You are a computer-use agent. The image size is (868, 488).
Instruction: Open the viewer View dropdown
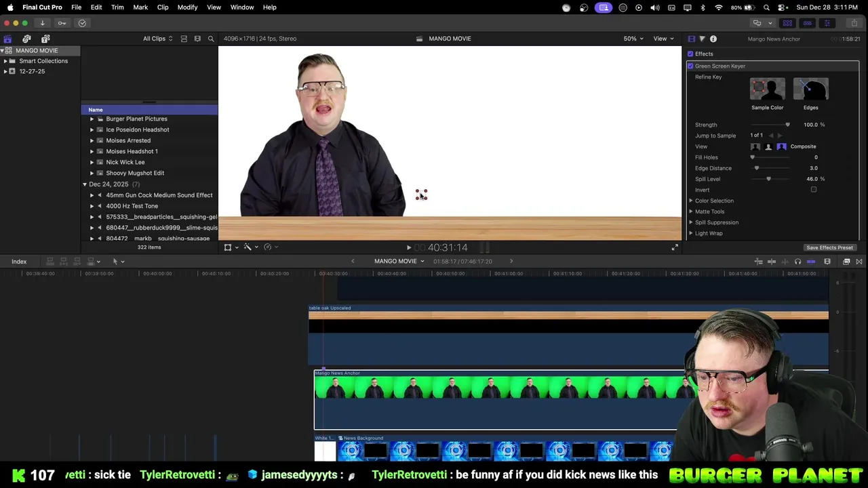point(663,39)
